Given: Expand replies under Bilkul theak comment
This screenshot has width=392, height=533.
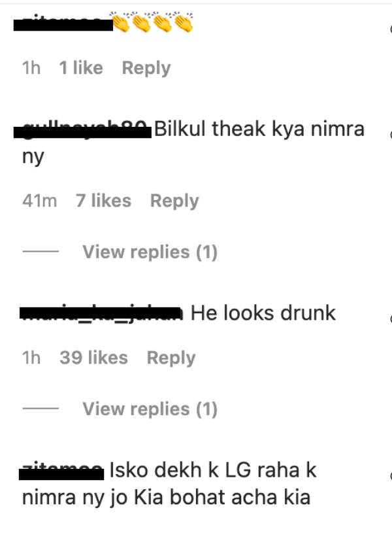Looking at the screenshot, I should coord(150,252).
